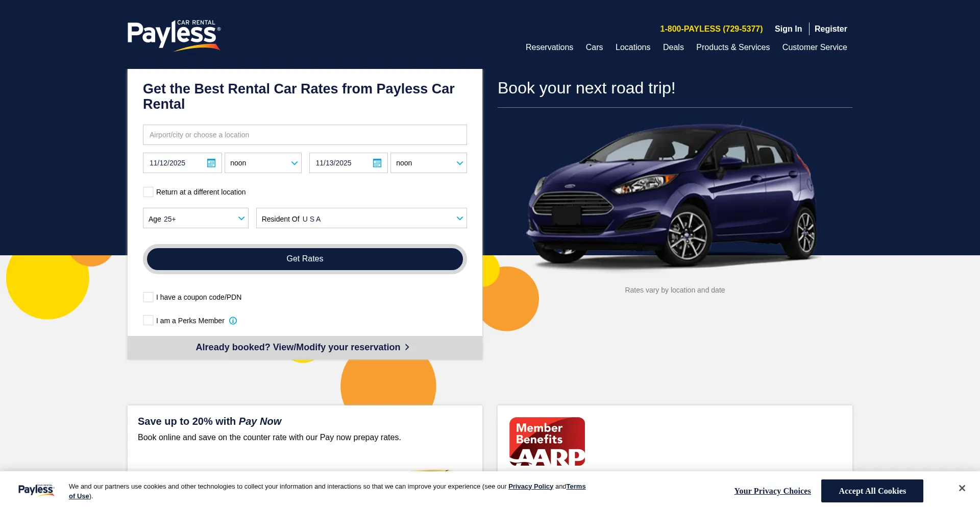
Task: Open the Age 25+ dropdown
Action: point(195,218)
